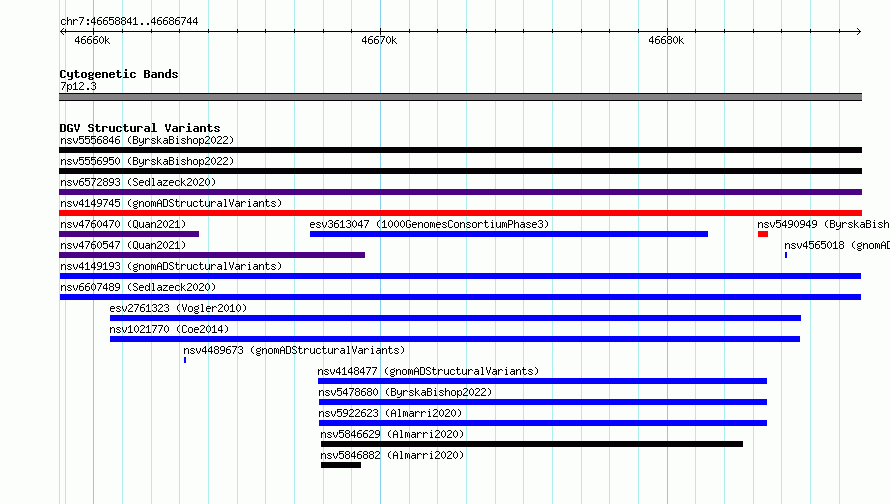Click variant label nsv5556846 (ByrskaBishop2022)
Image resolution: width=890 pixels, height=504 pixels.
[147, 140]
